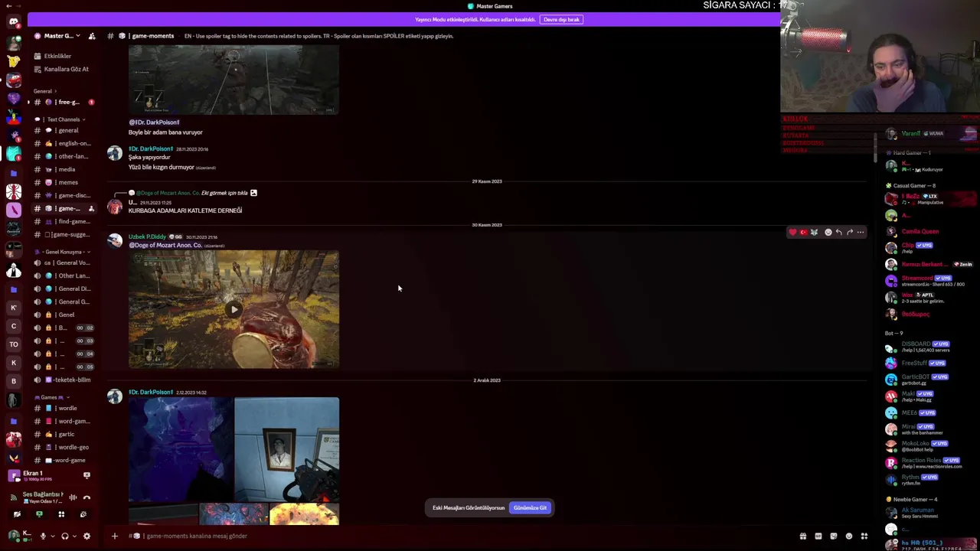Open DISBOARD bot in member list

coord(917,347)
